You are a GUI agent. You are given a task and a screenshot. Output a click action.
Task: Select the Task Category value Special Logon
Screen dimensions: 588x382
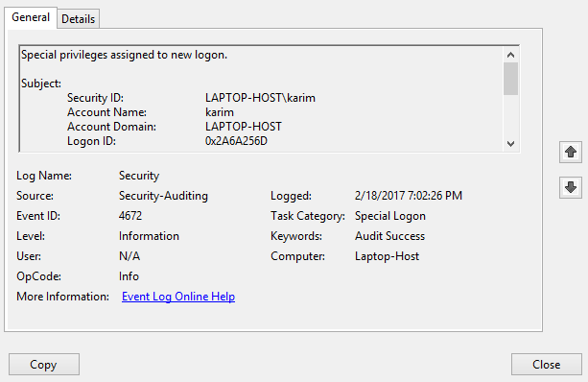click(390, 216)
